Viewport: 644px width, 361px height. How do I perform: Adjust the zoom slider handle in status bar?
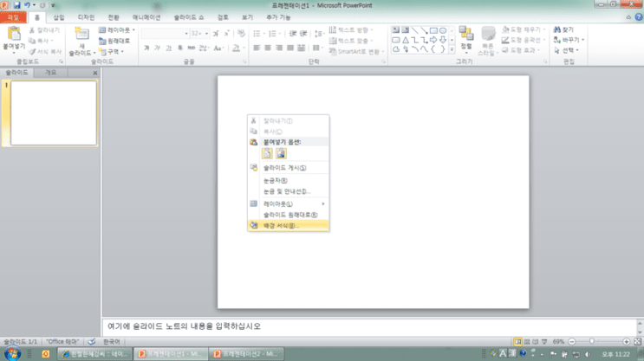[592, 341]
